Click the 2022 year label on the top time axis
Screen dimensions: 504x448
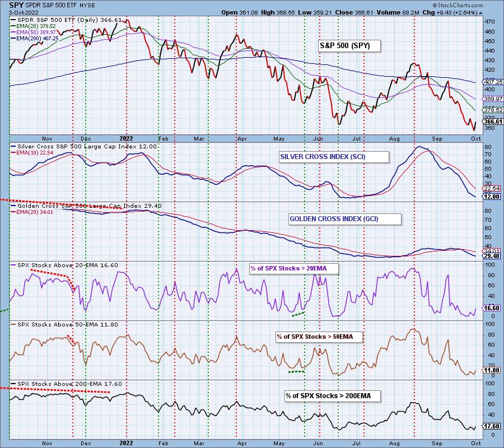tap(126, 138)
